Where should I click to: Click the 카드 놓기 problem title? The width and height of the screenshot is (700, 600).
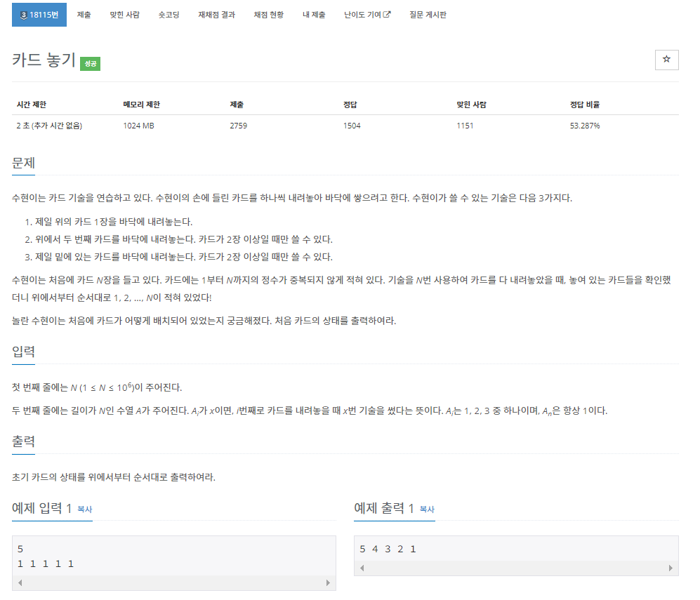[44, 60]
